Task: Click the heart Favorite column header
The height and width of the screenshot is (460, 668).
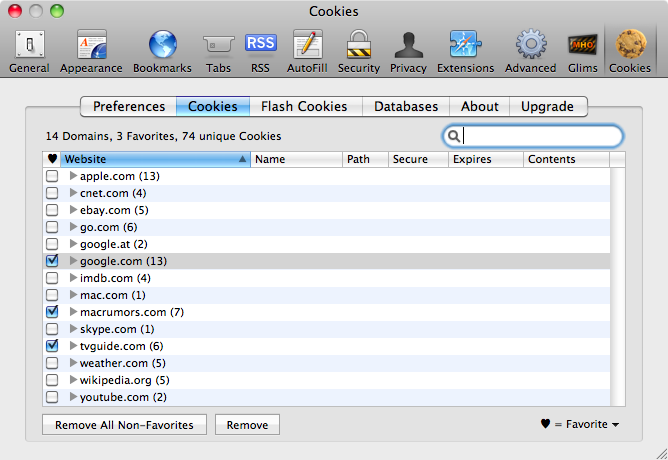Action: [52, 159]
